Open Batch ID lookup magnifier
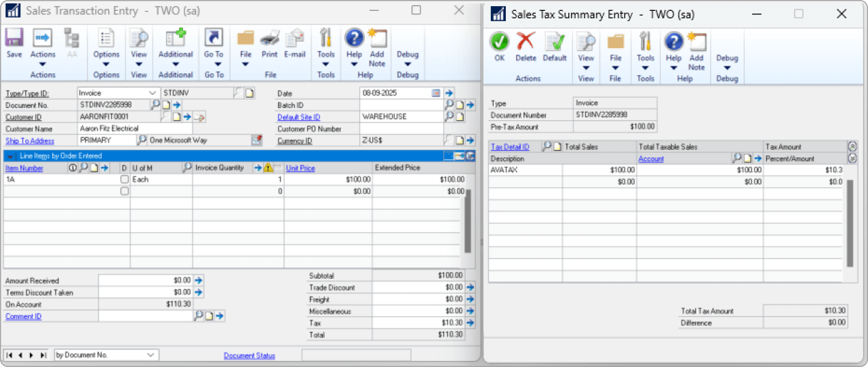 [x=449, y=104]
